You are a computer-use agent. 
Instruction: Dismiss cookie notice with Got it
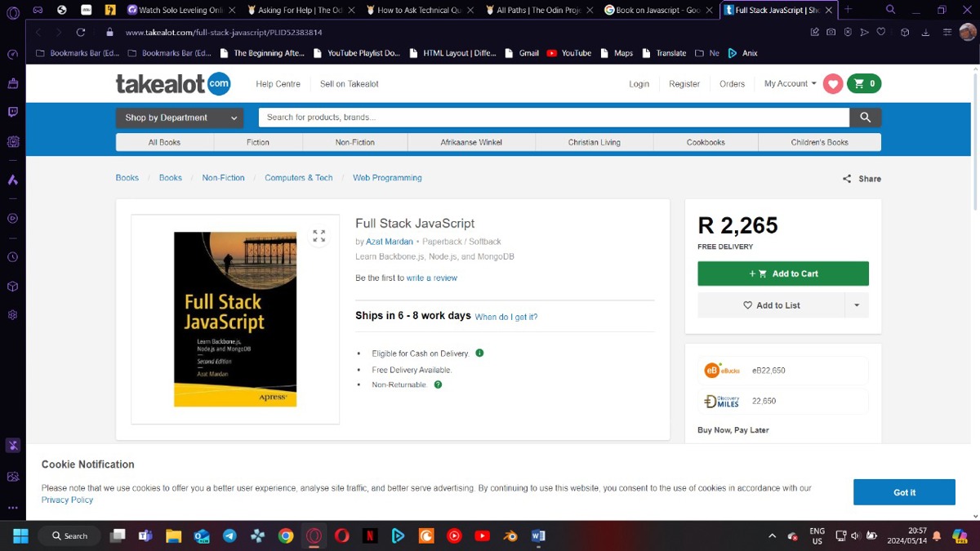pos(904,492)
